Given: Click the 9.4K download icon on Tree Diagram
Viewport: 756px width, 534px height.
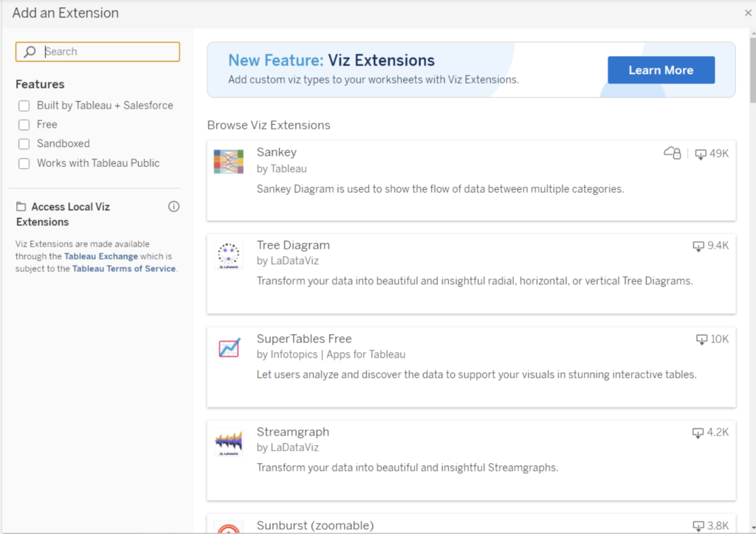Looking at the screenshot, I should tap(698, 246).
